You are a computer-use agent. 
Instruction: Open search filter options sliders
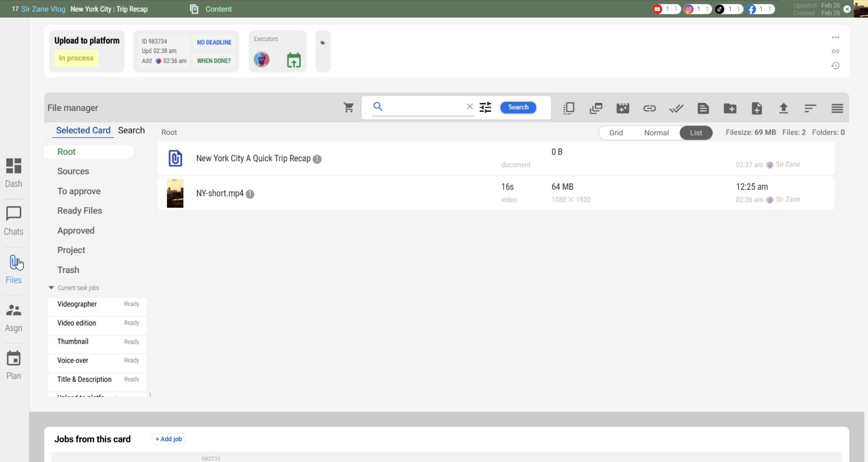485,108
